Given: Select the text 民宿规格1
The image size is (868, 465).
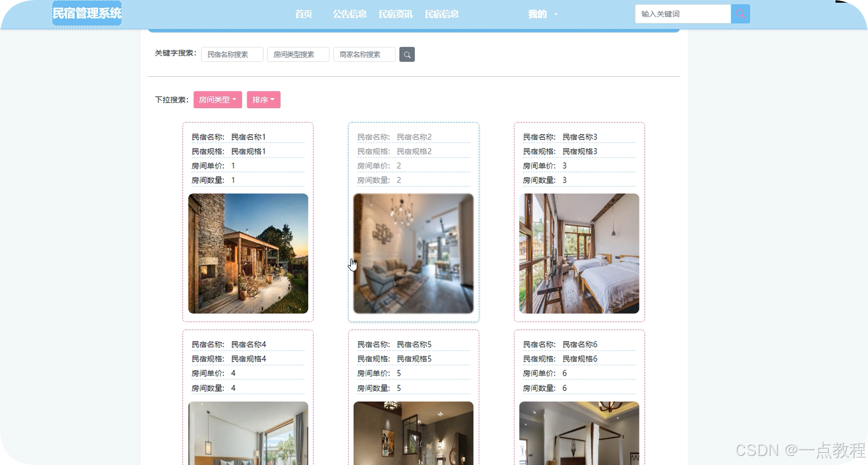Looking at the screenshot, I should (248, 151).
